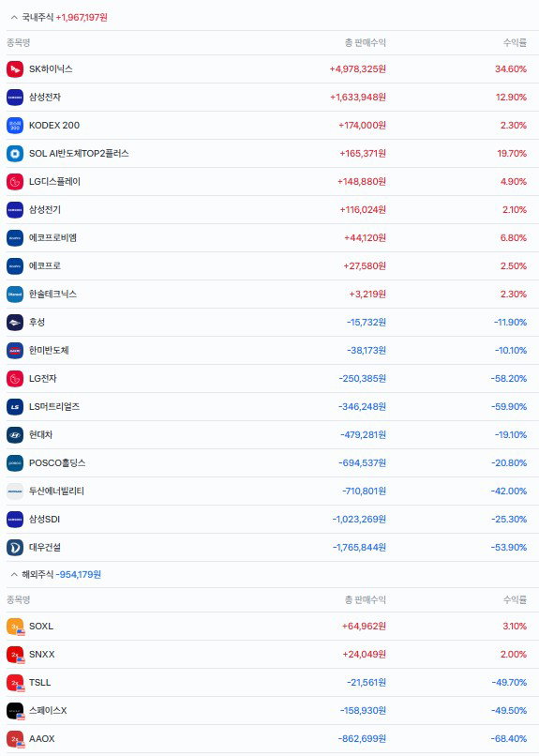Click the 총 판매수익 column header in 국내주식

365,43
